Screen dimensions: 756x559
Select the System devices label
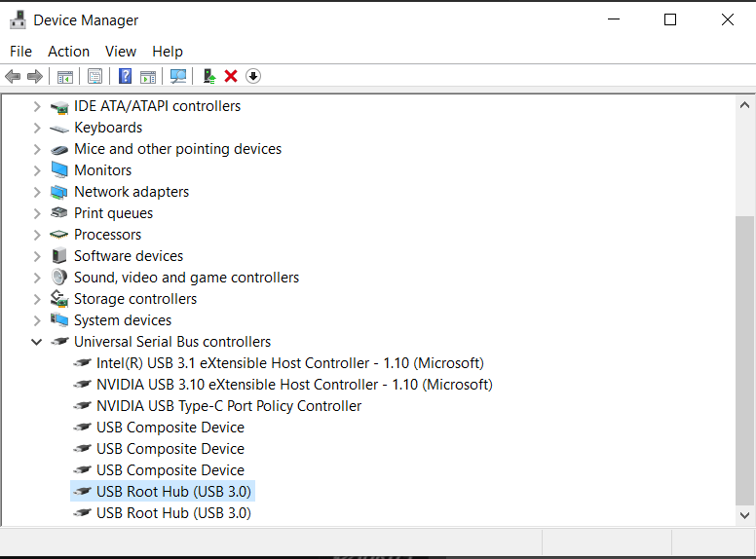pos(123,320)
